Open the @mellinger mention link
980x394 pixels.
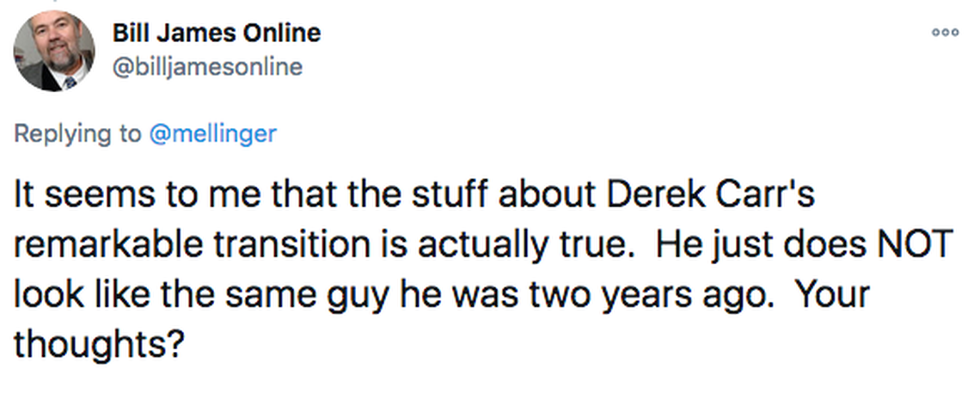(213, 134)
